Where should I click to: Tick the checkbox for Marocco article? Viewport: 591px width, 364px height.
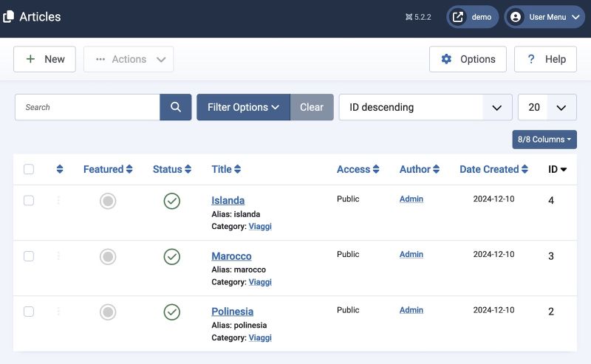[x=29, y=256]
